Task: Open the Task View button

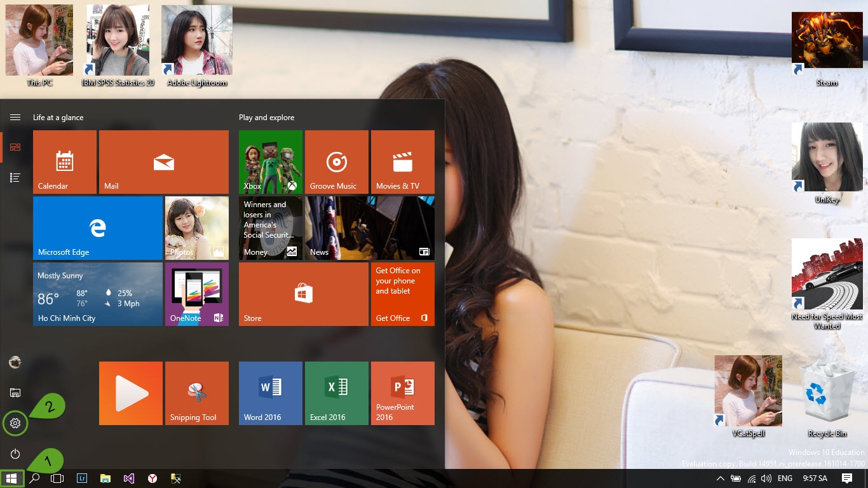Action: click(x=57, y=478)
